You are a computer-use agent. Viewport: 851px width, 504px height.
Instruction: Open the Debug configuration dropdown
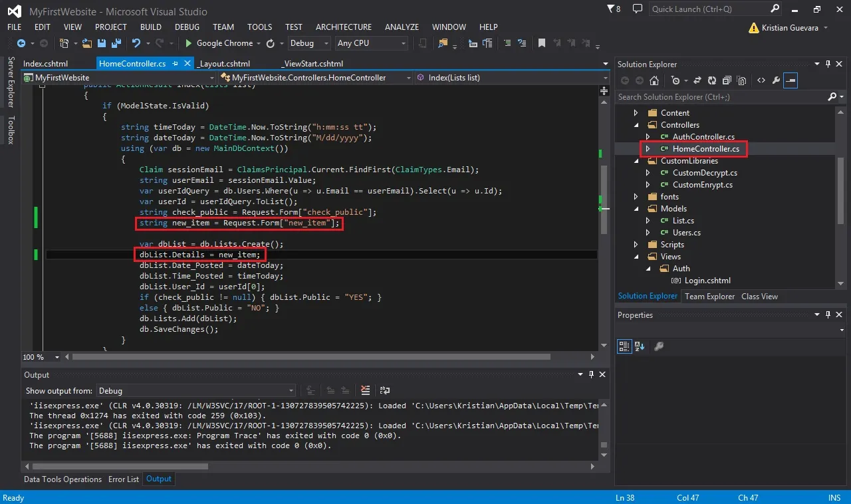click(x=309, y=43)
